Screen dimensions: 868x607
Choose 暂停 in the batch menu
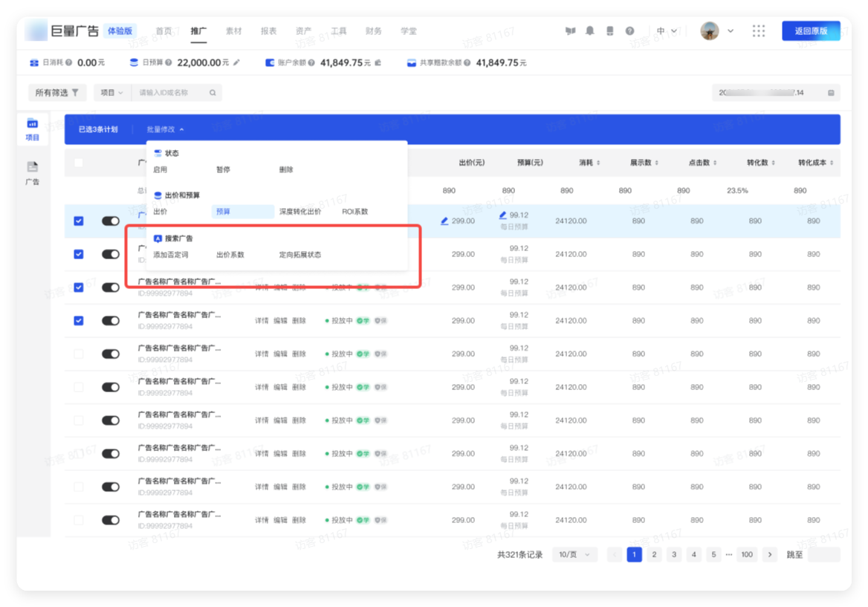[223, 170]
